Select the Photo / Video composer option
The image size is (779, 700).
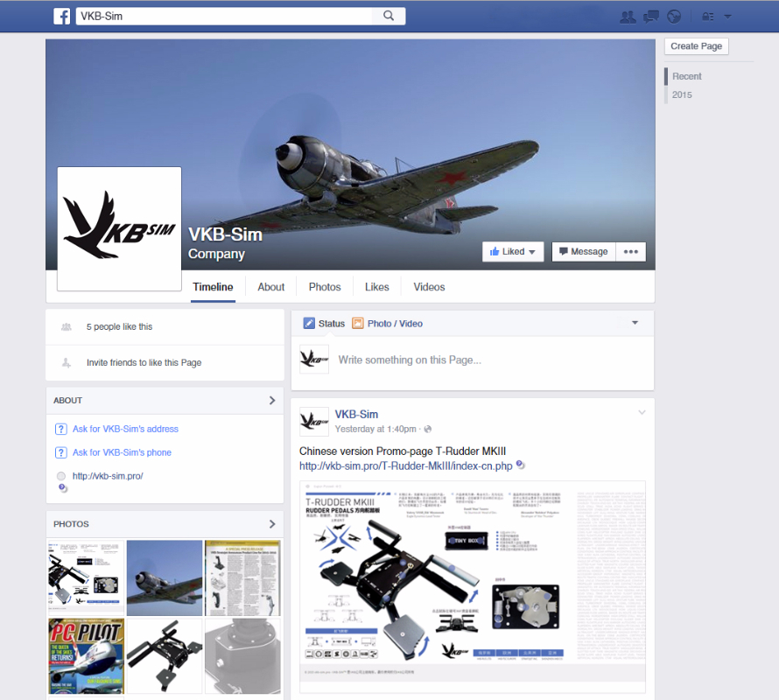[388, 324]
